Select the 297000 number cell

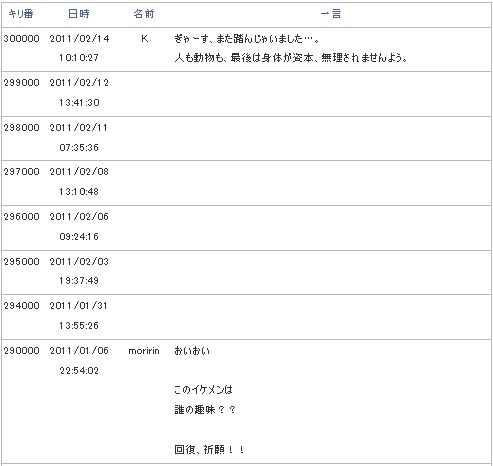21,172
